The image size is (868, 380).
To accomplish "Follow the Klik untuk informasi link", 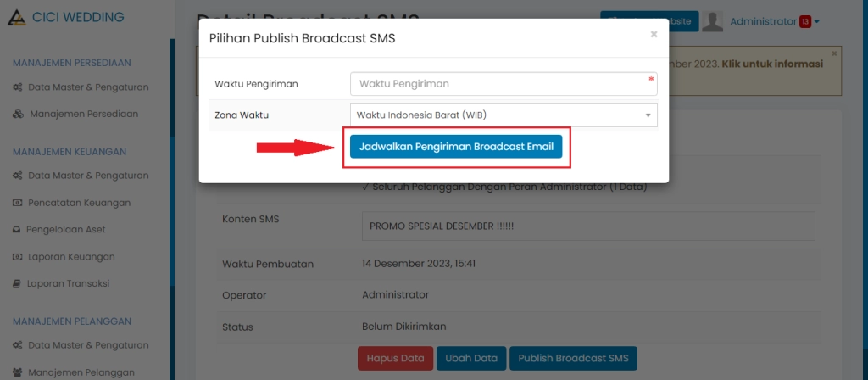I will tap(771, 64).
